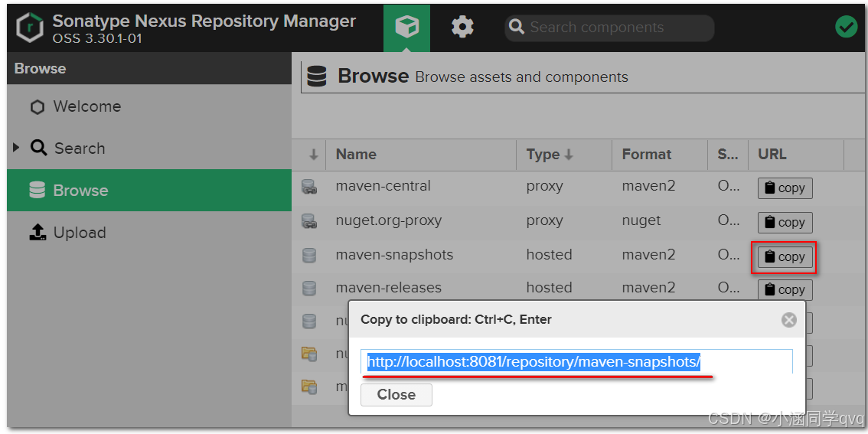Copy URL for maven-releases
868x434 pixels.
tap(785, 290)
